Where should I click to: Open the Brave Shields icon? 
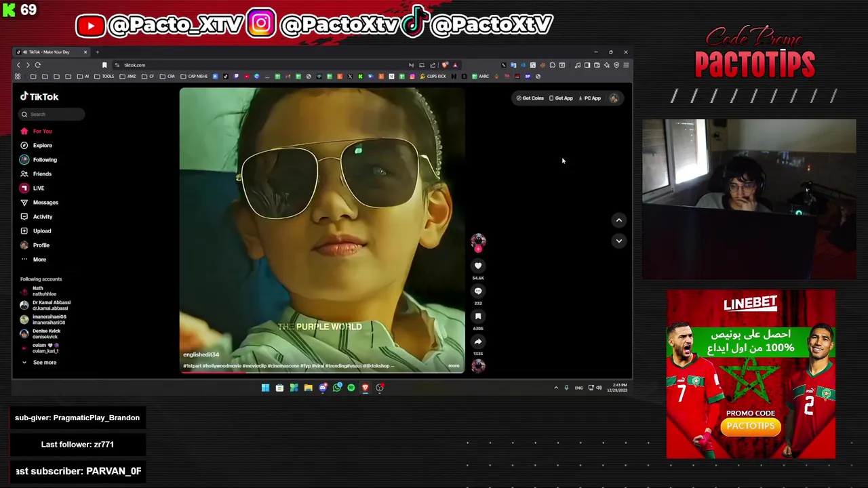tap(445, 65)
